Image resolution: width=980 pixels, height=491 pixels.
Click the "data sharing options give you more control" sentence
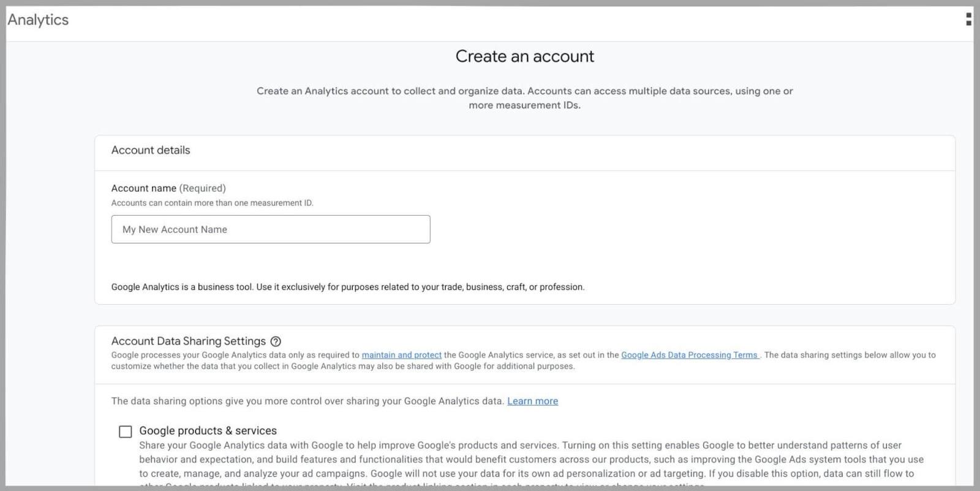[x=307, y=401]
